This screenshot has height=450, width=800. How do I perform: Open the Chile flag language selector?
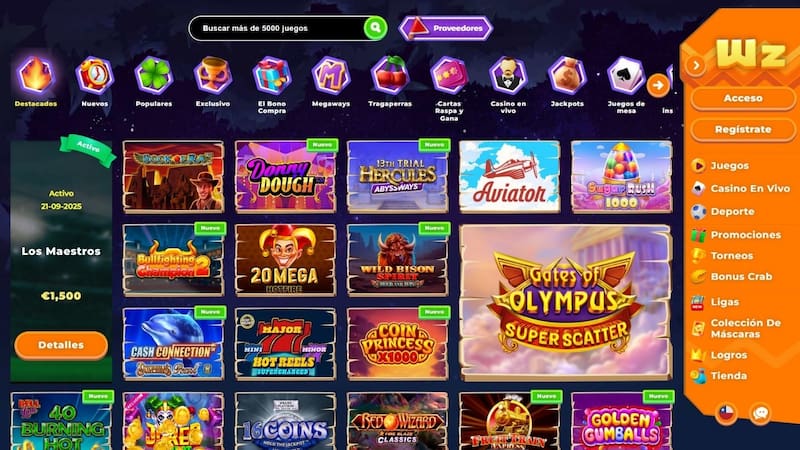(x=726, y=413)
